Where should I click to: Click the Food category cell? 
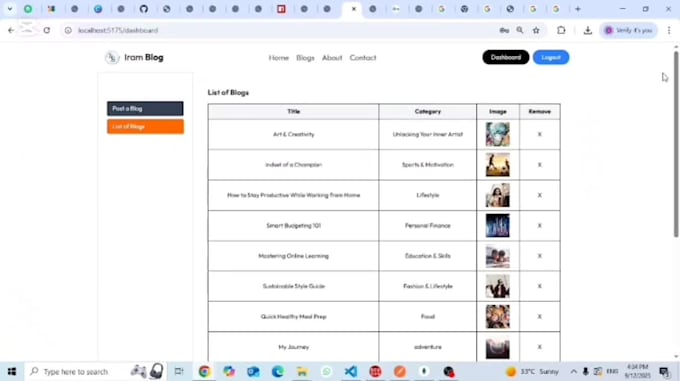428,316
